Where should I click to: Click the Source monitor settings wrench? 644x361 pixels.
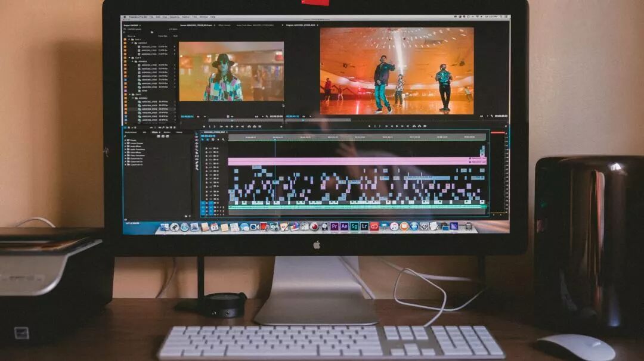(x=267, y=117)
